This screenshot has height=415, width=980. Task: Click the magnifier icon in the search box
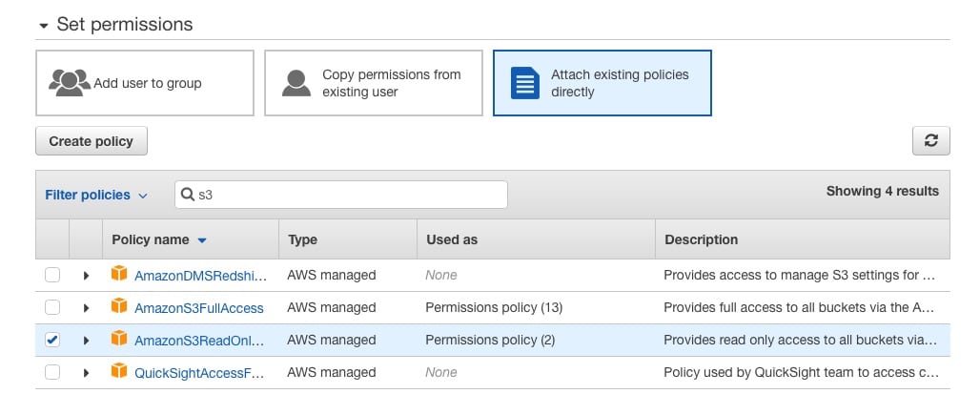coord(188,195)
